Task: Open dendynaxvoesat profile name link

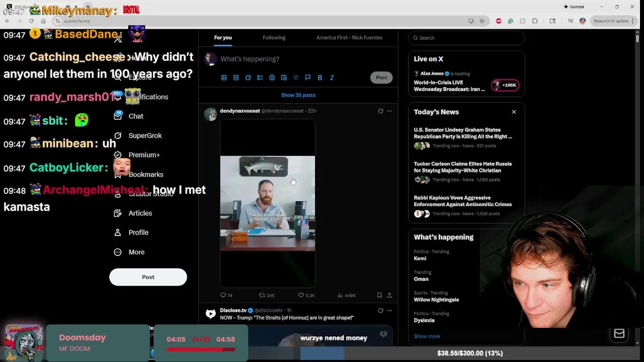Action: coord(240,111)
